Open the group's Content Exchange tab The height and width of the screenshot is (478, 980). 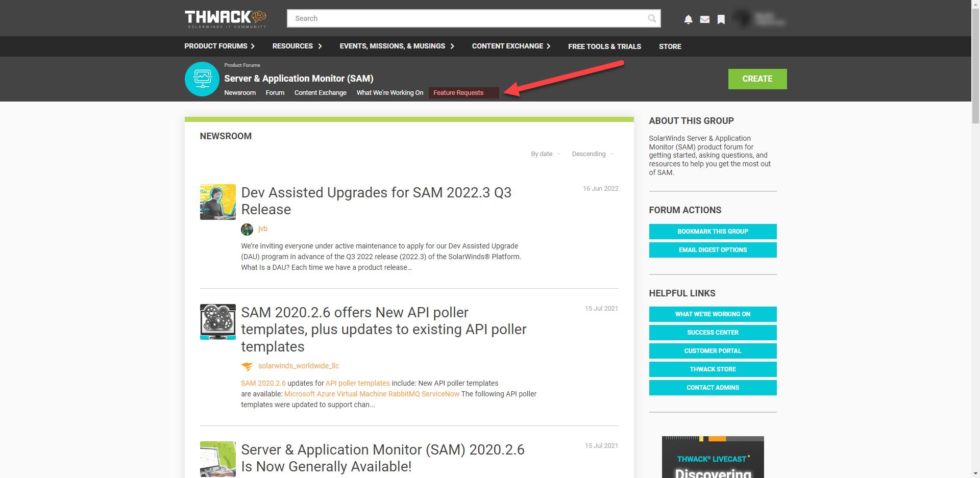tap(321, 93)
